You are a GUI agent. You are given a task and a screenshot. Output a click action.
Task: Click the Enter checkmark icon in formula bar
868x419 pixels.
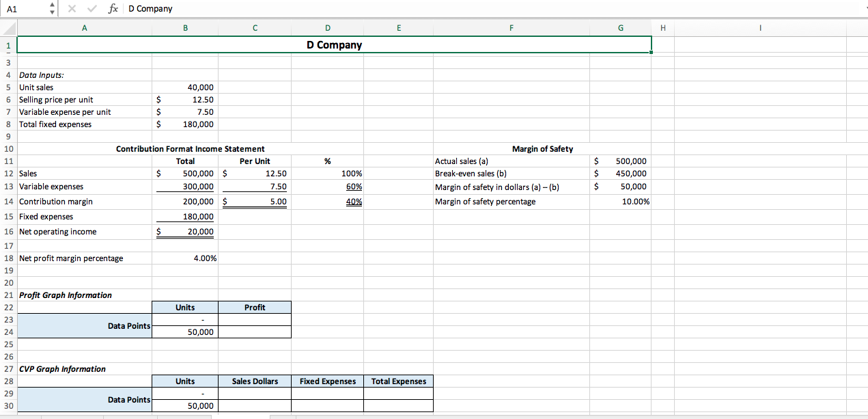pyautogui.click(x=92, y=8)
